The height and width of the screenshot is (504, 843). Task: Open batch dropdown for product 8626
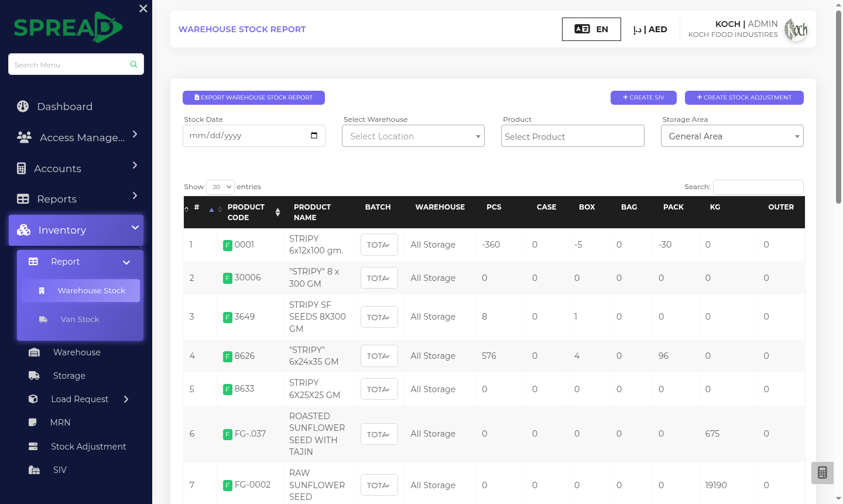point(379,356)
